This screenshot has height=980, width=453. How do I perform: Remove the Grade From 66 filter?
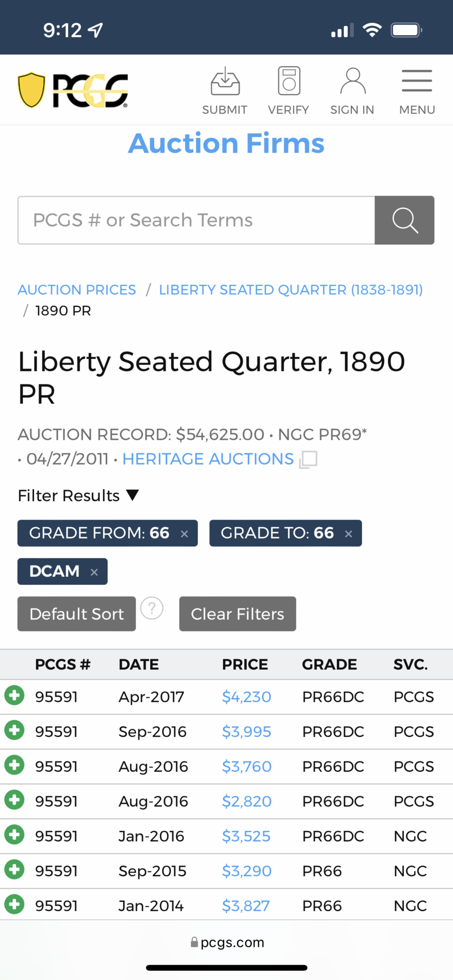pos(184,534)
